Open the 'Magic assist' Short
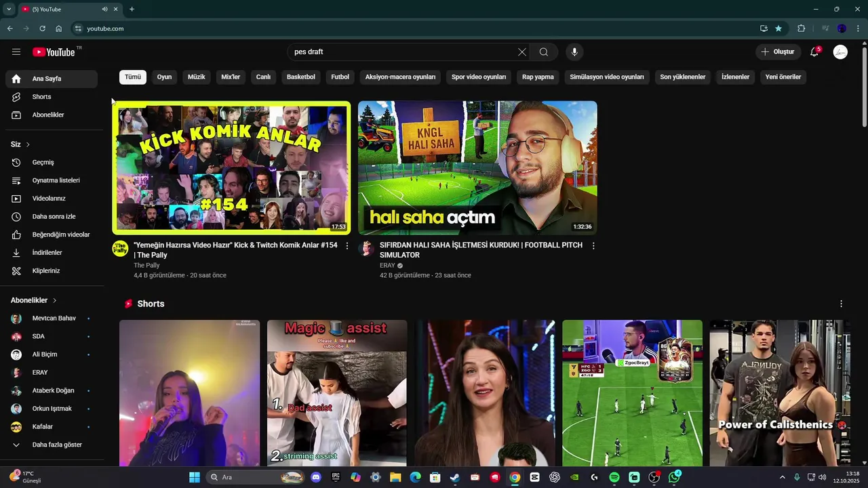The width and height of the screenshot is (868, 488). pyautogui.click(x=337, y=393)
